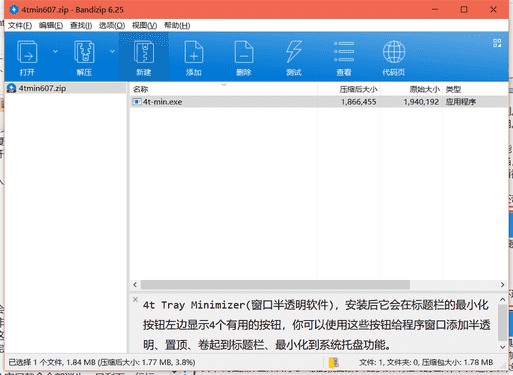Open the 文件(F) menu
This screenshot has height=375, width=513.
[20, 26]
